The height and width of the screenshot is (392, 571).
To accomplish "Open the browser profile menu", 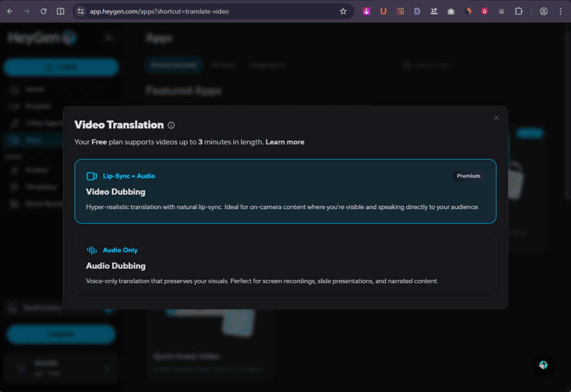I will pyautogui.click(x=544, y=11).
